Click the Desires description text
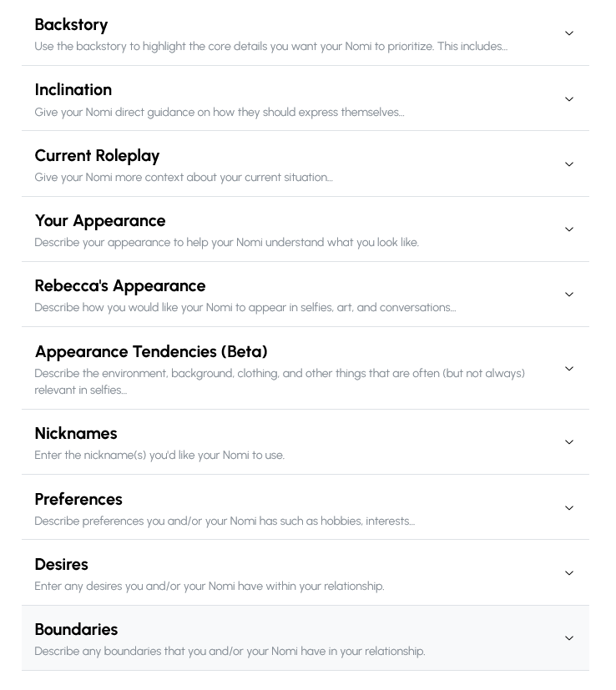 [x=210, y=587]
